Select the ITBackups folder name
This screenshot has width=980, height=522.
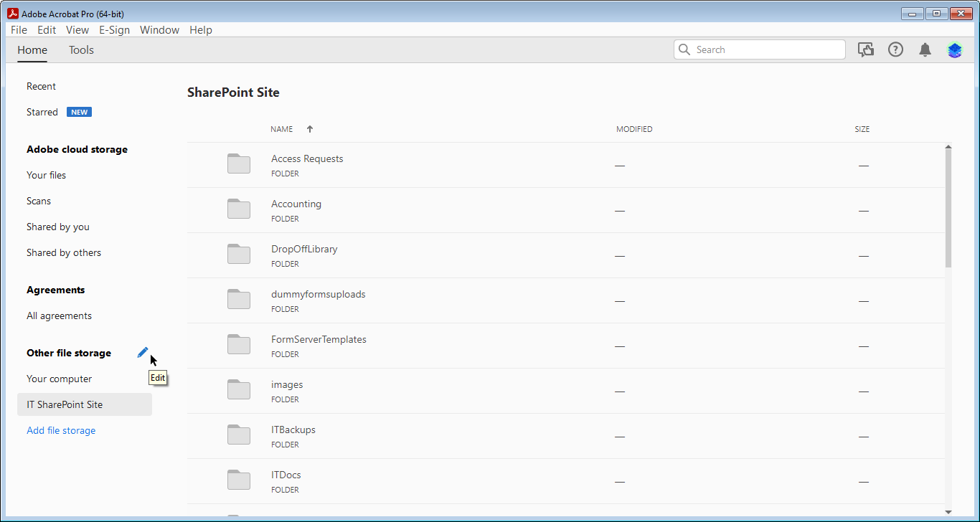tap(293, 430)
